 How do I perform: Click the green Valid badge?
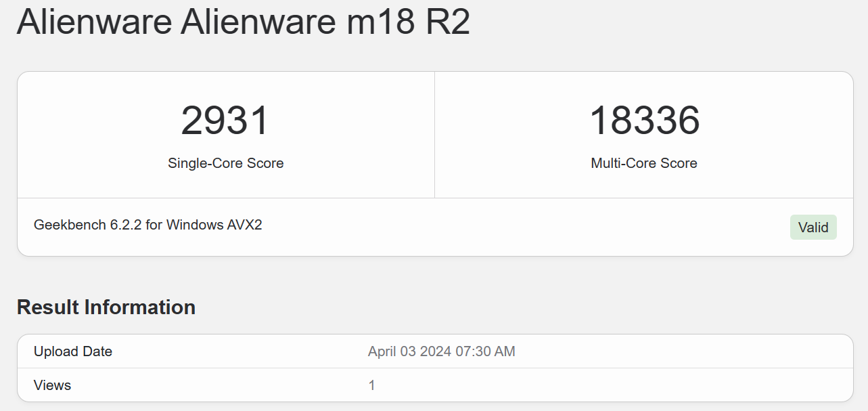pyautogui.click(x=813, y=228)
